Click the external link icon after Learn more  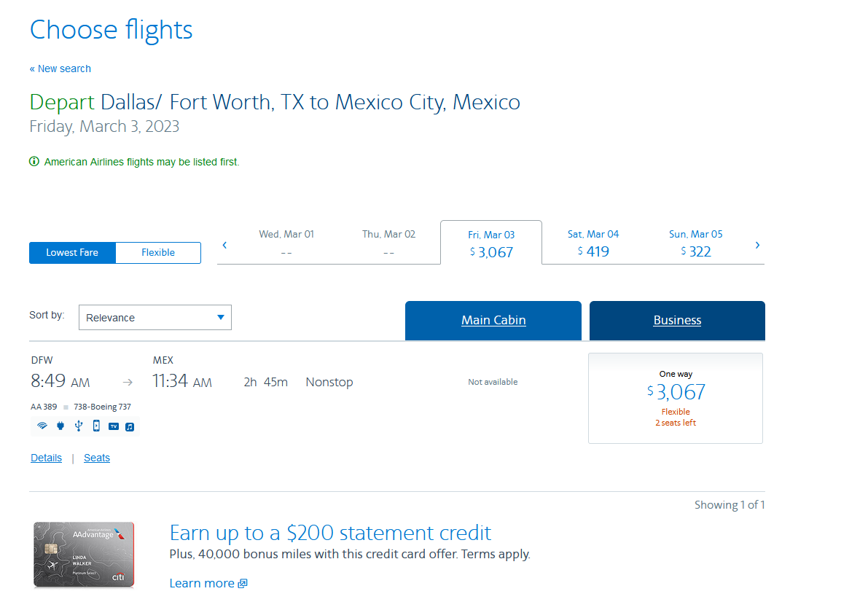pos(243,584)
